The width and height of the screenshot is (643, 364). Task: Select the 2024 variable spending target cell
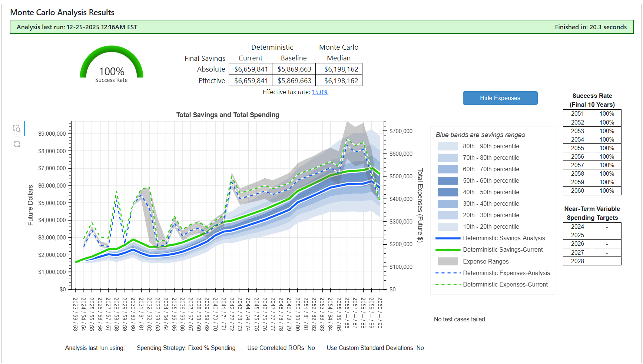pos(607,227)
